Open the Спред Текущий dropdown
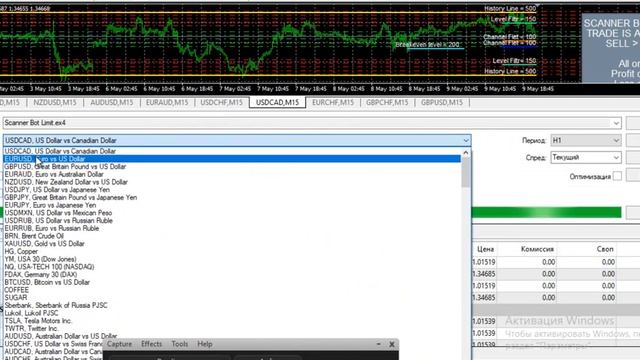 [x=586, y=158]
